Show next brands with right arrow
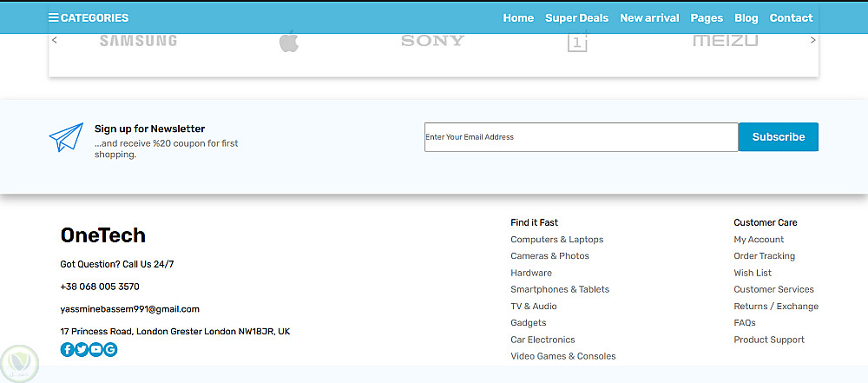This screenshot has width=868, height=383. point(812,40)
